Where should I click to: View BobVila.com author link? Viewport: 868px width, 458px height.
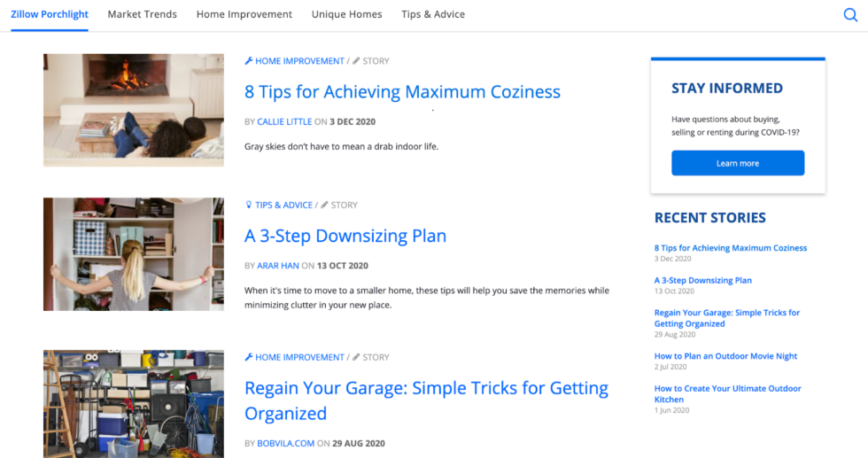(285, 444)
